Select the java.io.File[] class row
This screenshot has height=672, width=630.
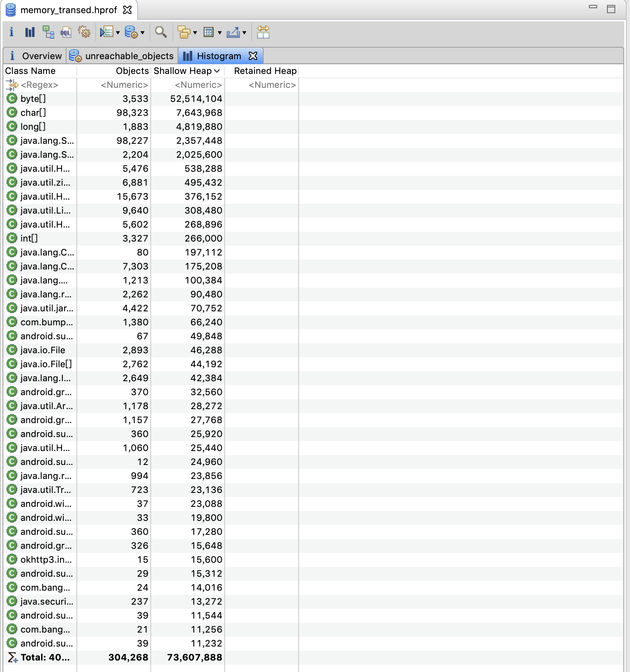point(313,364)
